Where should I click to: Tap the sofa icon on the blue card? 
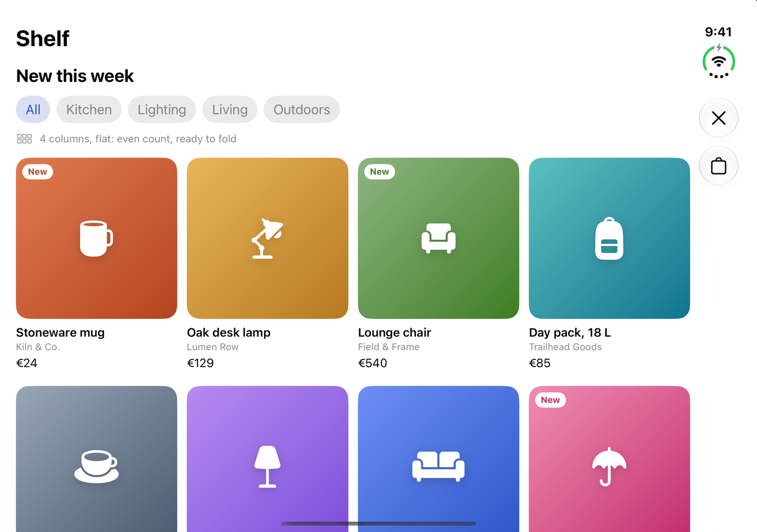438,466
